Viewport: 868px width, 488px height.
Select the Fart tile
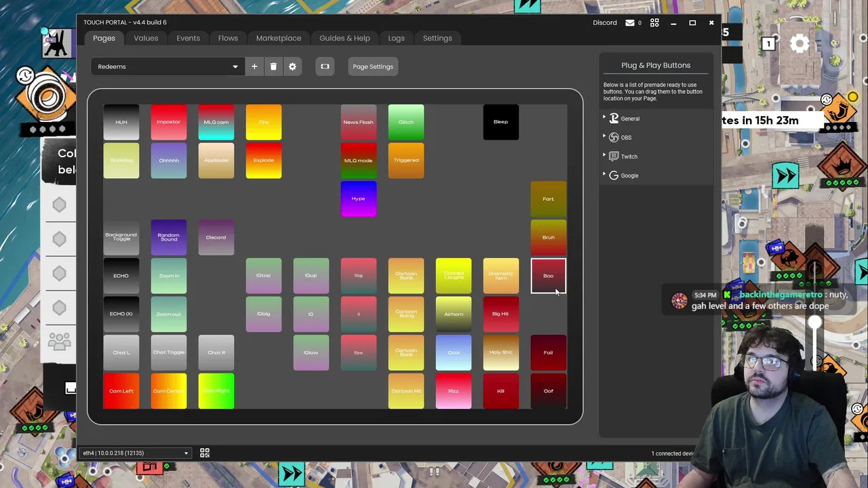click(549, 199)
